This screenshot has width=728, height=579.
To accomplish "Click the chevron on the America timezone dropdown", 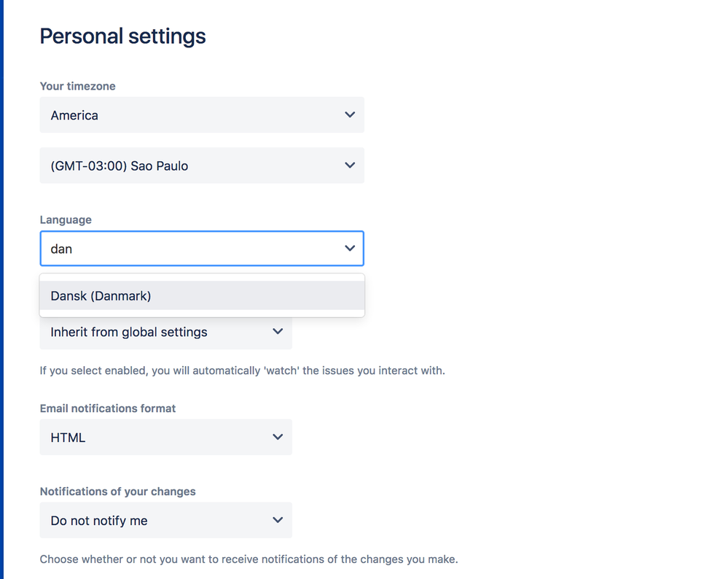I will [350, 114].
